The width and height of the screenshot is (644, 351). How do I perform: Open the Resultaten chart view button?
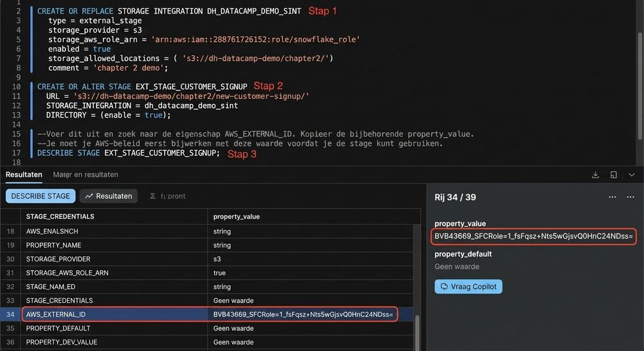tap(109, 196)
